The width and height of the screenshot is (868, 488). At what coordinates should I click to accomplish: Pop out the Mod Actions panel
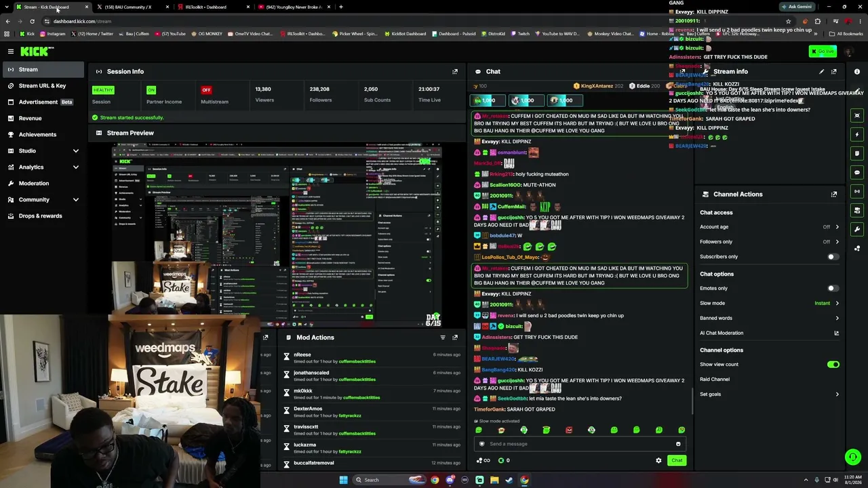pos(455,338)
